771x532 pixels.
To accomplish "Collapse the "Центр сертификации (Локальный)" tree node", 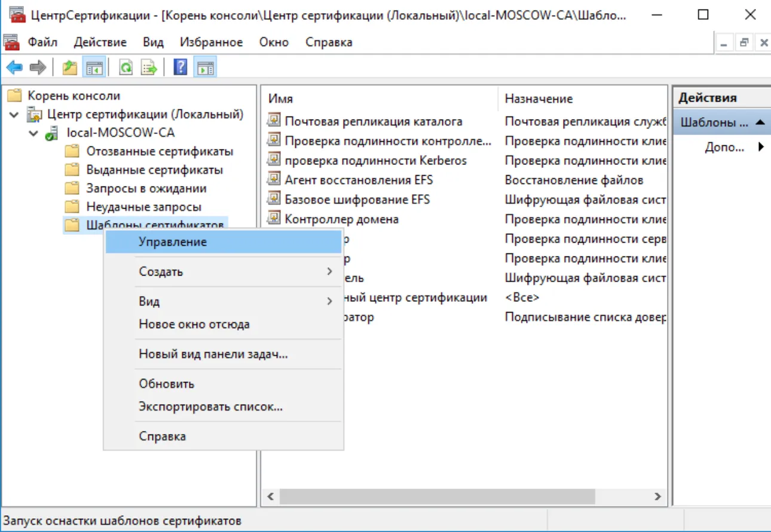I will (x=14, y=114).
